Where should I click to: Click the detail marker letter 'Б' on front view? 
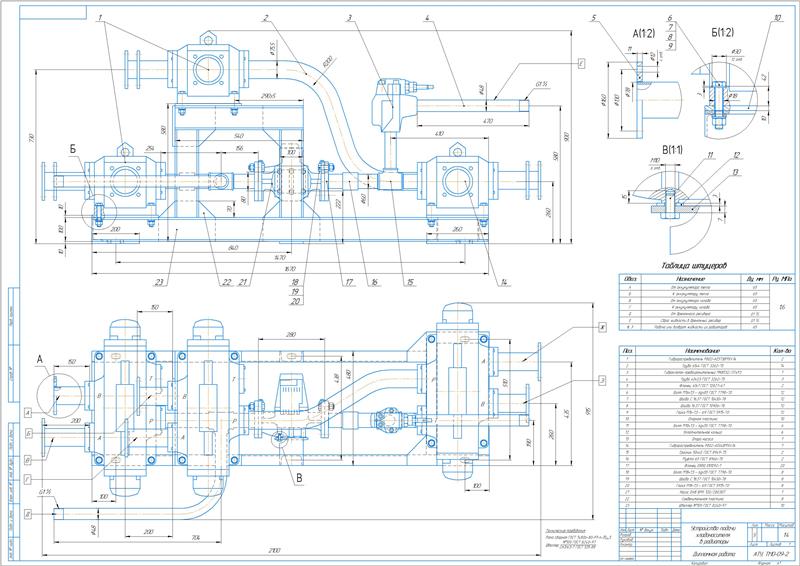pos(73,150)
